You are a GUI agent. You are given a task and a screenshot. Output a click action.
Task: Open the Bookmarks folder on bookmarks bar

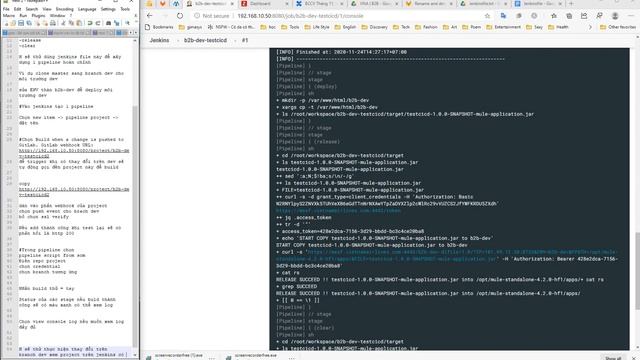pyautogui.click(x=159, y=27)
